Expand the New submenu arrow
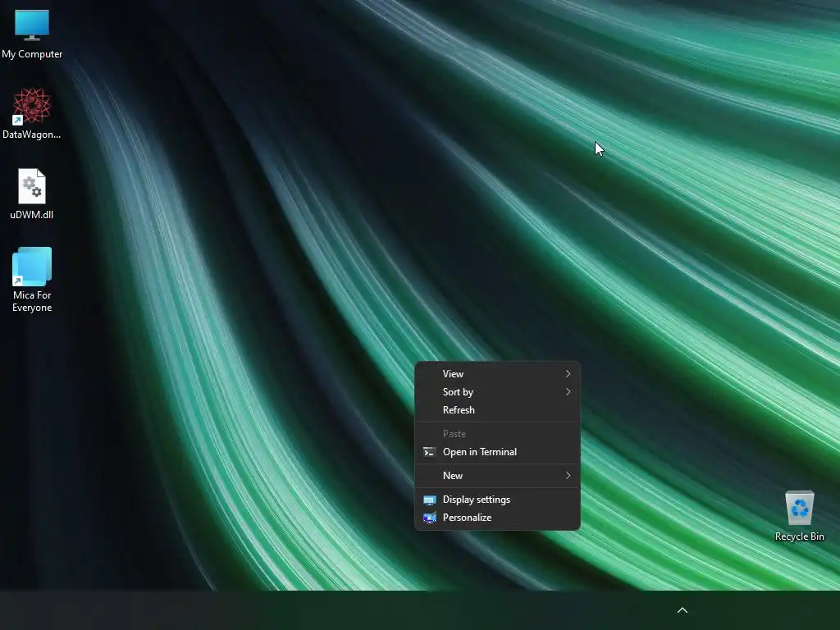The width and height of the screenshot is (840, 630). (x=568, y=476)
